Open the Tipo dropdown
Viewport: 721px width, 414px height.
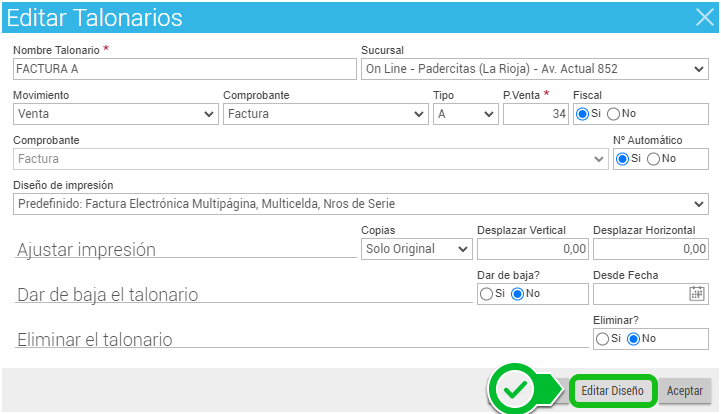(x=465, y=114)
